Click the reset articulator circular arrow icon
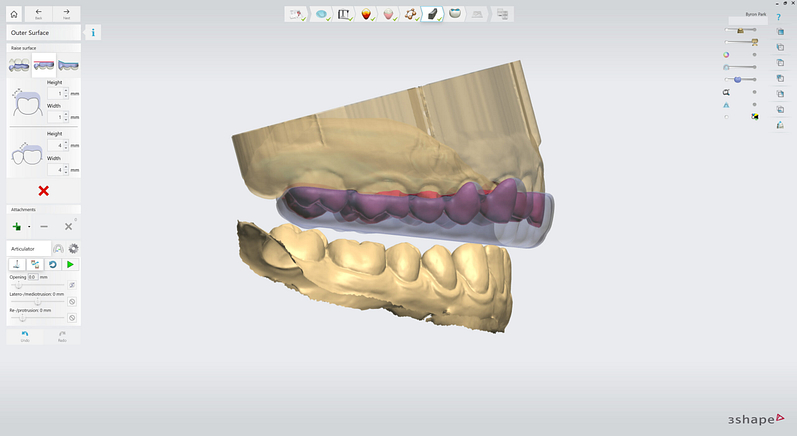Viewport: 797px width, 436px height. coord(53,264)
